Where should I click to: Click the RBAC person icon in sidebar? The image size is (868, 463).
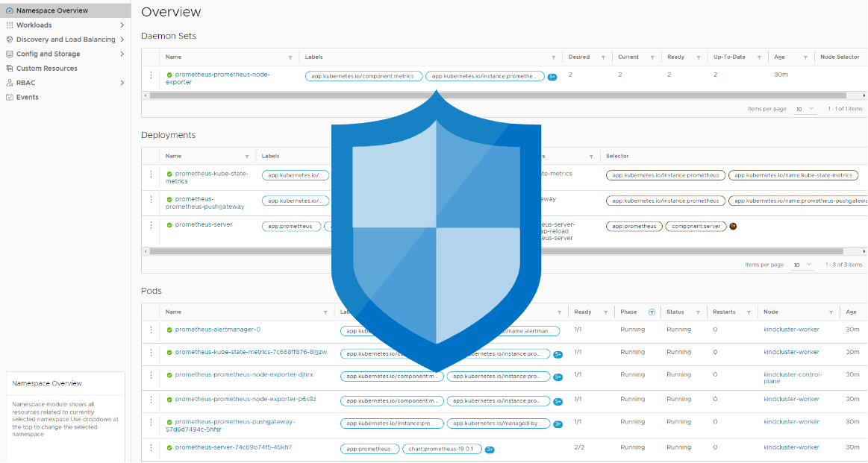(x=10, y=83)
